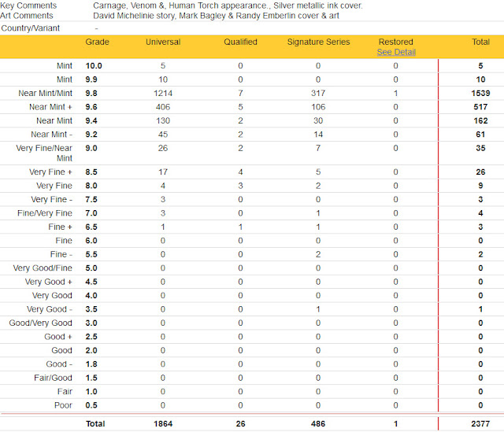Click Signature Series count 317
The image size is (504, 432).
318,94
